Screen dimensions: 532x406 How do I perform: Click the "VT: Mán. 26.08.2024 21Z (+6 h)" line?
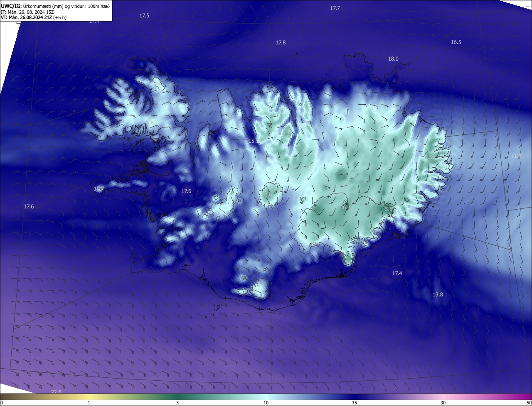click(34, 17)
